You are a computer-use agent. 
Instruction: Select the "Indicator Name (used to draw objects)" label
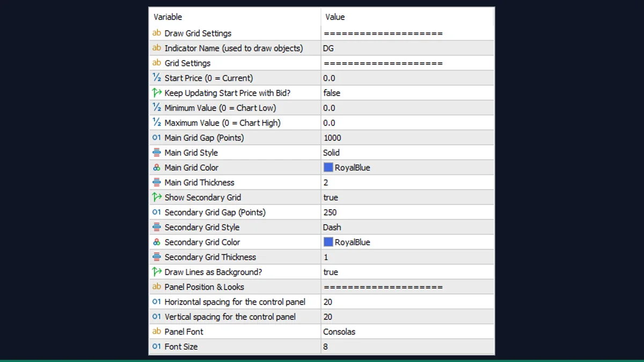[233, 48]
